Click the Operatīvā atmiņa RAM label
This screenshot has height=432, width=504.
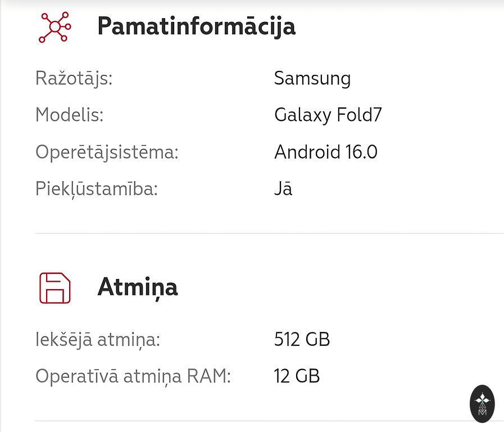(x=133, y=376)
